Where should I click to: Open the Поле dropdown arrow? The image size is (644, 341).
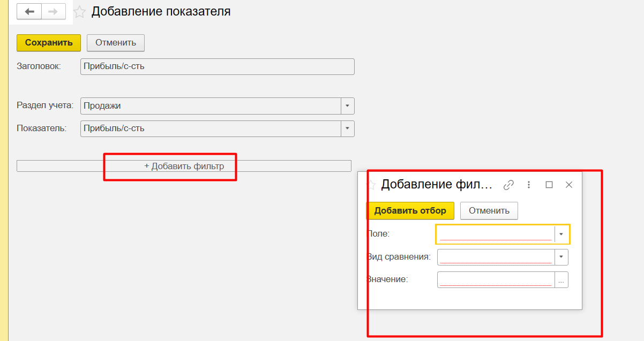coord(561,234)
